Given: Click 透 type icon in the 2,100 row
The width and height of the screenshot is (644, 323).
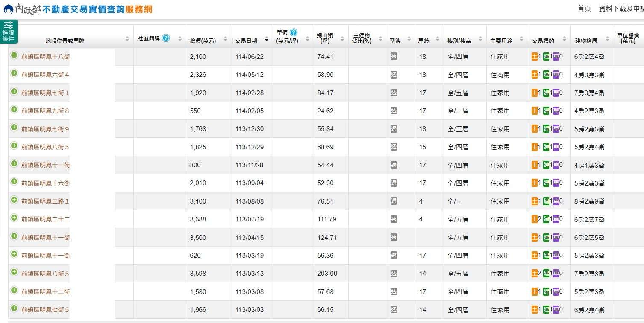Looking at the screenshot, I should tap(394, 56).
